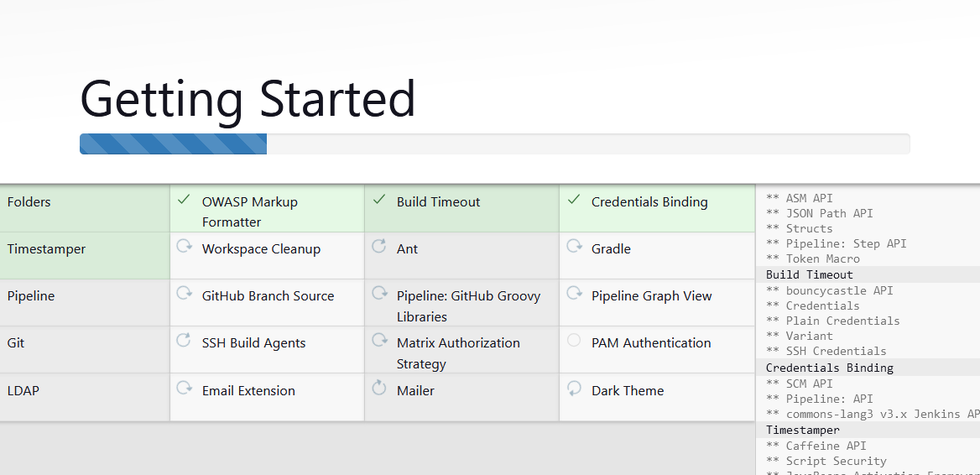Click the pending spinner icon for Gradle

[x=575, y=246]
